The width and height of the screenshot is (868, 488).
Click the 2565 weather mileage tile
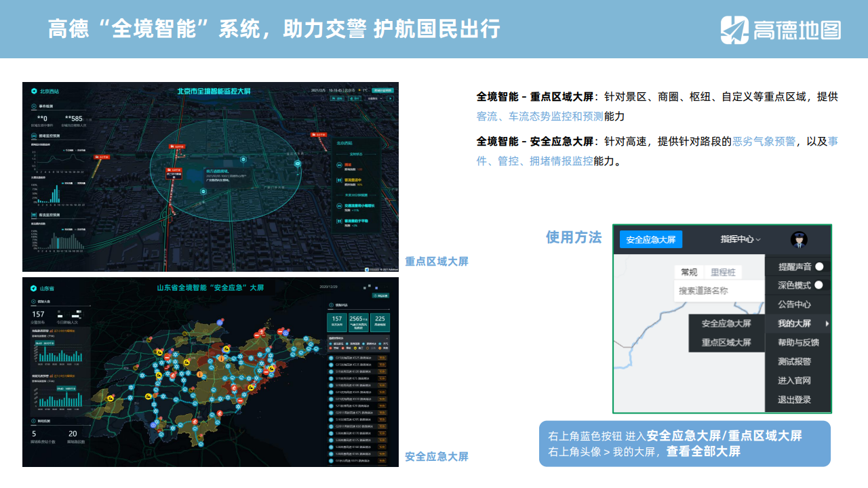tap(358, 322)
